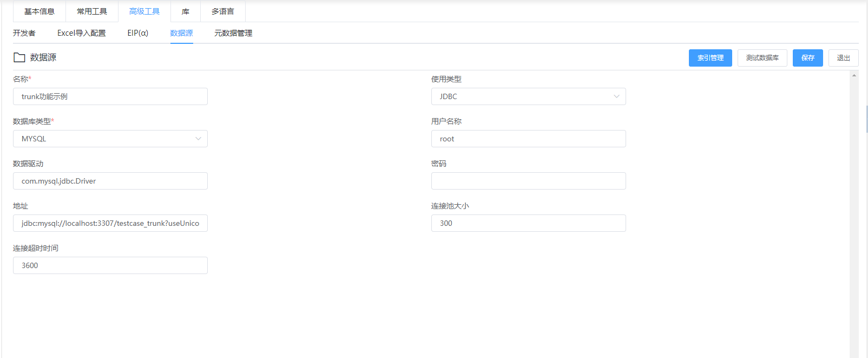The image size is (868, 358).
Task: Open the 基本信息 tab
Action: pos(40,11)
